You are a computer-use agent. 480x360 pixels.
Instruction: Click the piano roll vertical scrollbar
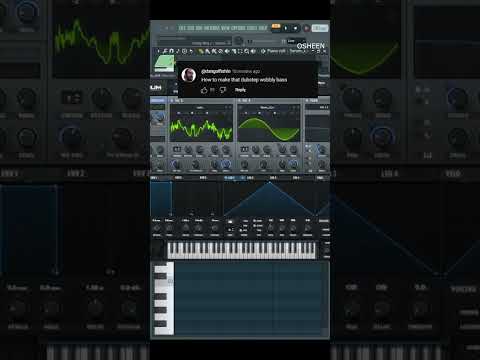[x=326, y=298]
